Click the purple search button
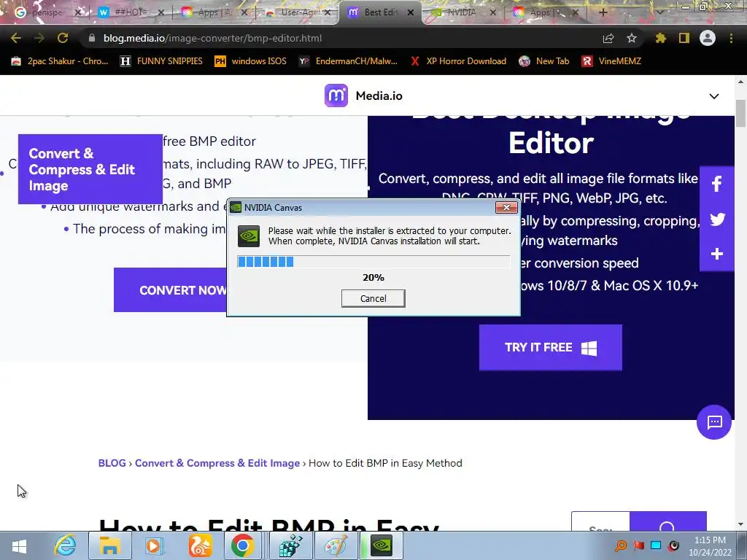The width and height of the screenshot is (747, 560). (x=668, y=522)
